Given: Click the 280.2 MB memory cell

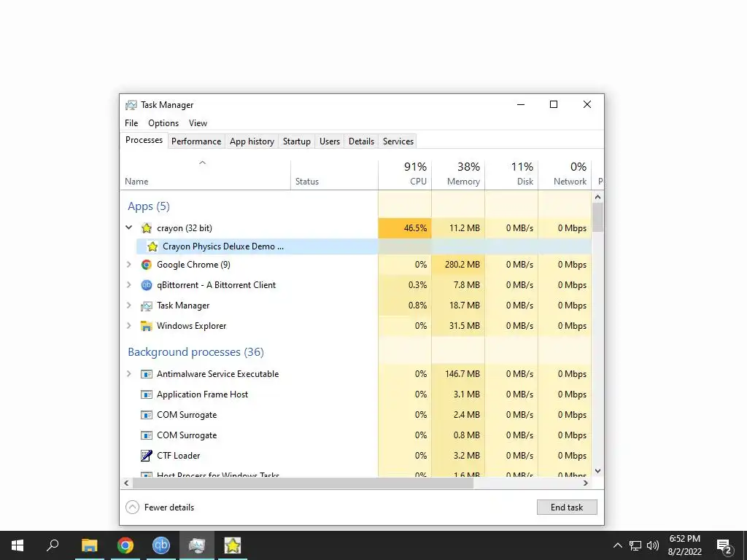Looking at the screenshot, I should pos(458,264).
